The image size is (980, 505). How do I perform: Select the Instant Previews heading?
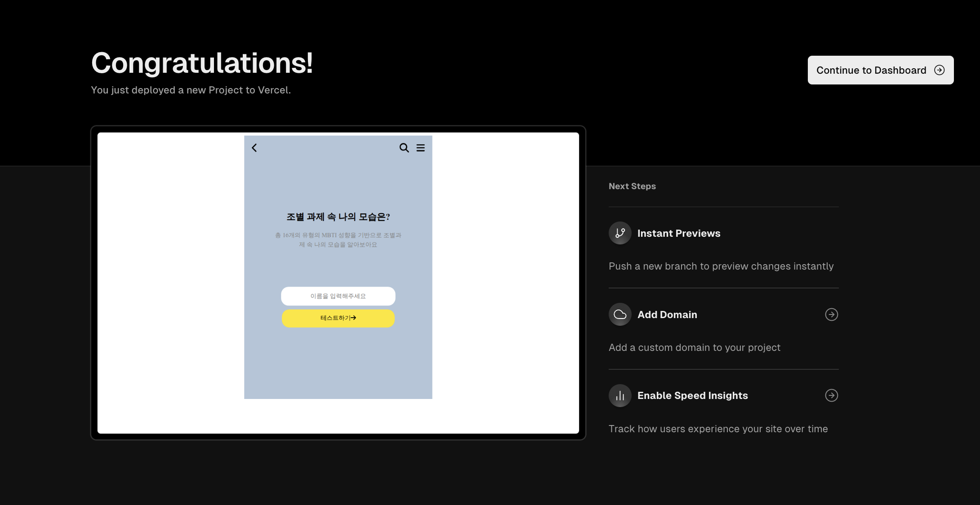click(678, 233)
